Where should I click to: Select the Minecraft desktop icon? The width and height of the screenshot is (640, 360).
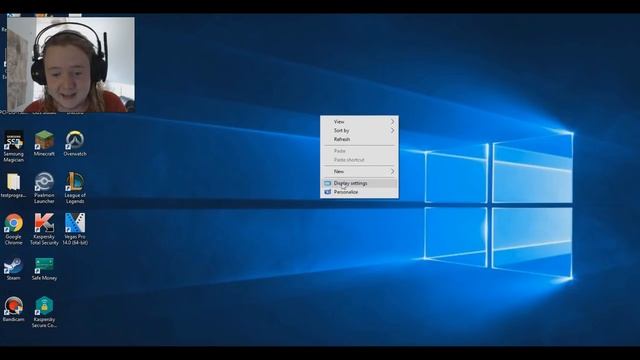pyautogui.click(x=44, y=144)
